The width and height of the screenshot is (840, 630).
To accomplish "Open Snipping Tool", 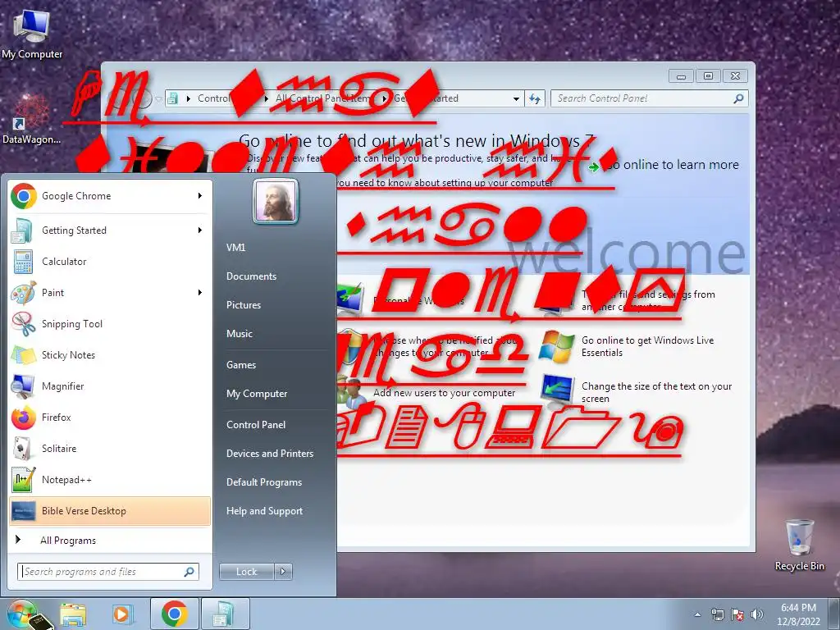I will [x=110, y=323].
